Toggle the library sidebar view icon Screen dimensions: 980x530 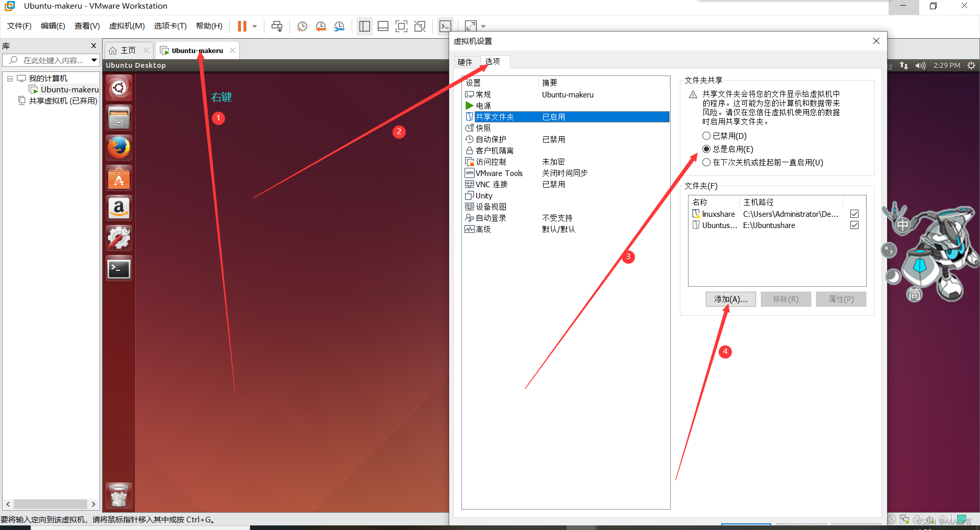click(x=364, y=26)
